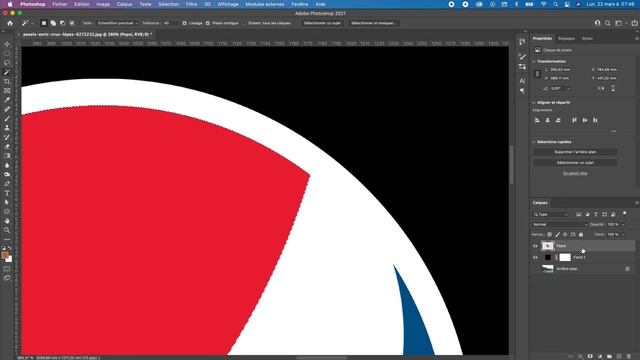Switch to the Styles tab
The image size is (640, 360).
[x=587, y=38]
